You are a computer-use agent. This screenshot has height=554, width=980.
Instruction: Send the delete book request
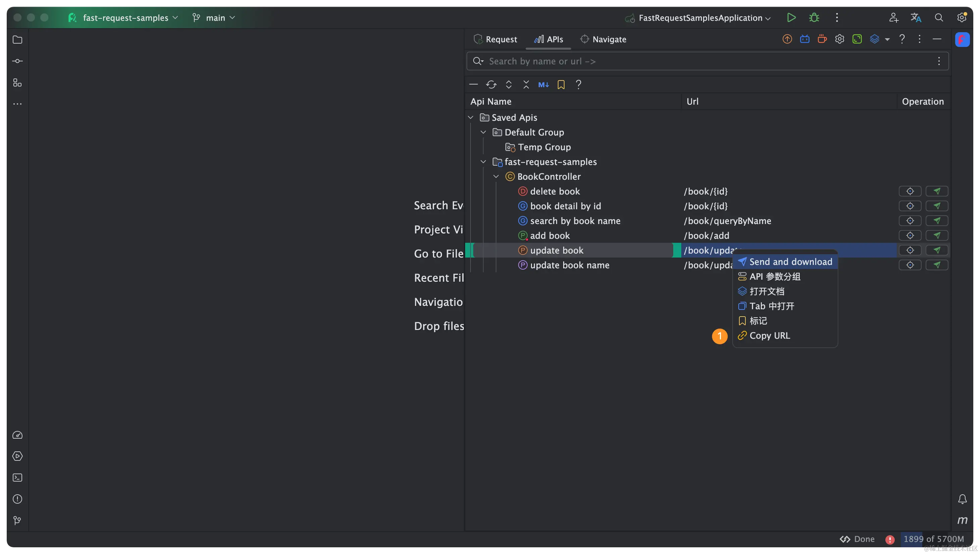click(936, 191)
